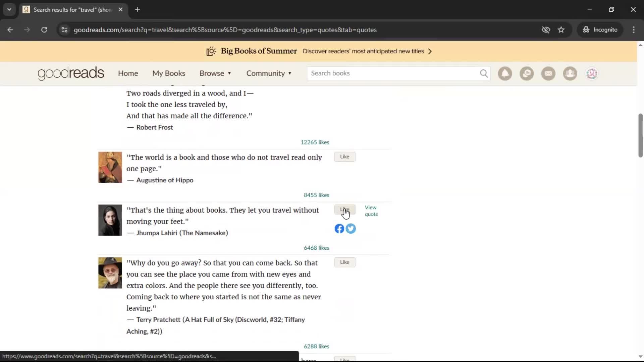Viewport: 644px width, 362px height.
Task: Click the Big Books of Summer sun icon
Action: coord(211,51)
